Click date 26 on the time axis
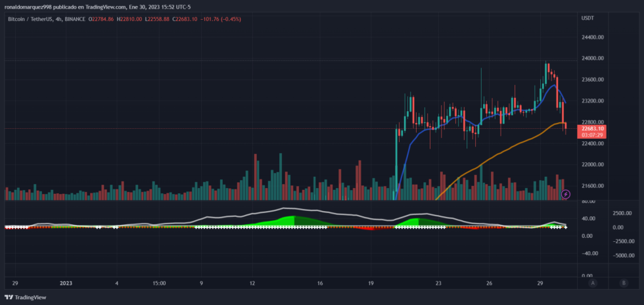 pyautogui.click(x=490, y=283)
